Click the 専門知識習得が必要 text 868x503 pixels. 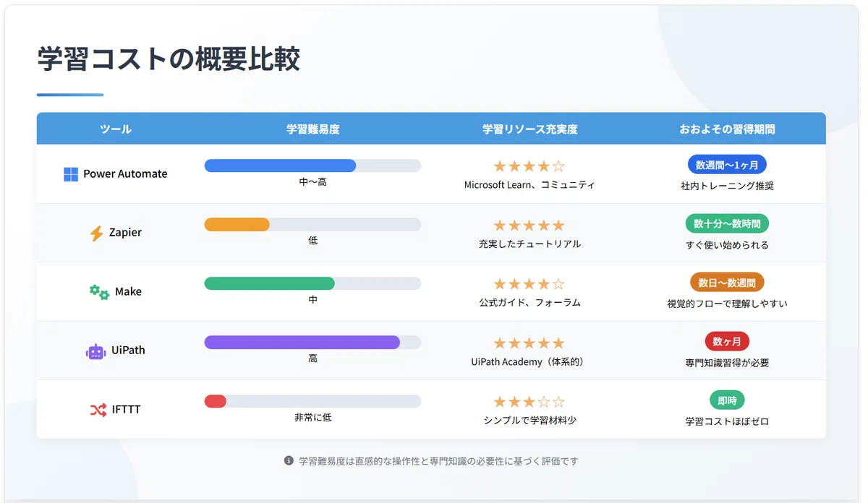point(727,363)
